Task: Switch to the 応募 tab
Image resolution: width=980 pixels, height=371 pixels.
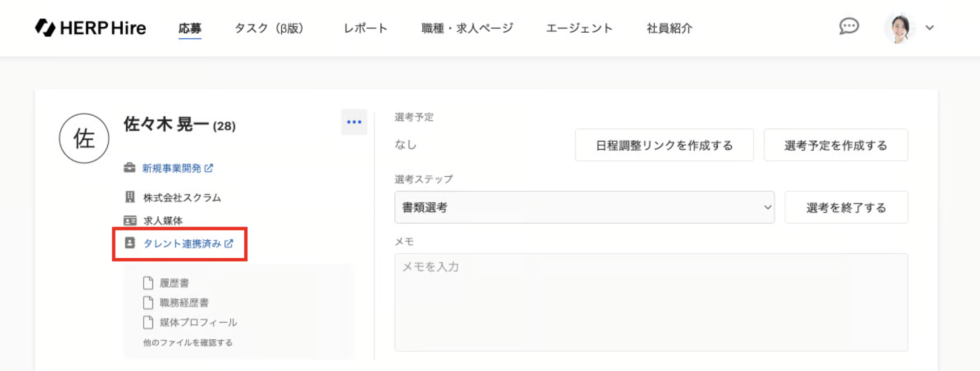Action: pyautogui.click(x=190, y=28)
